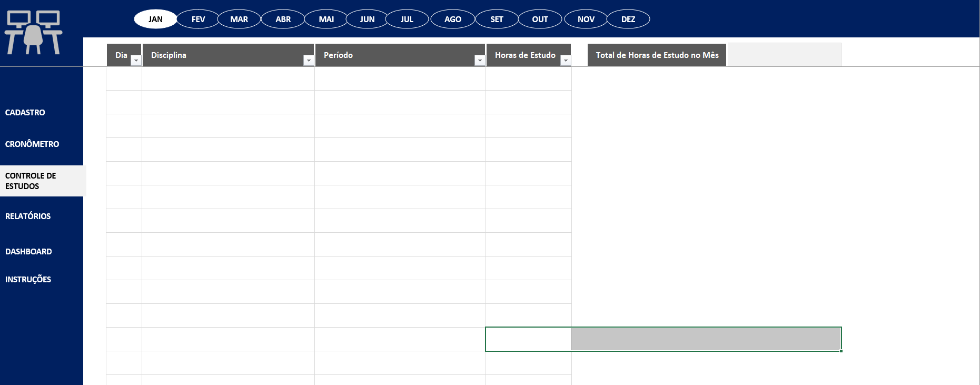Click the Total de Horas de Estudo no Mês label
The height and width of the screenshot is (385, 980).
point(657,55)
